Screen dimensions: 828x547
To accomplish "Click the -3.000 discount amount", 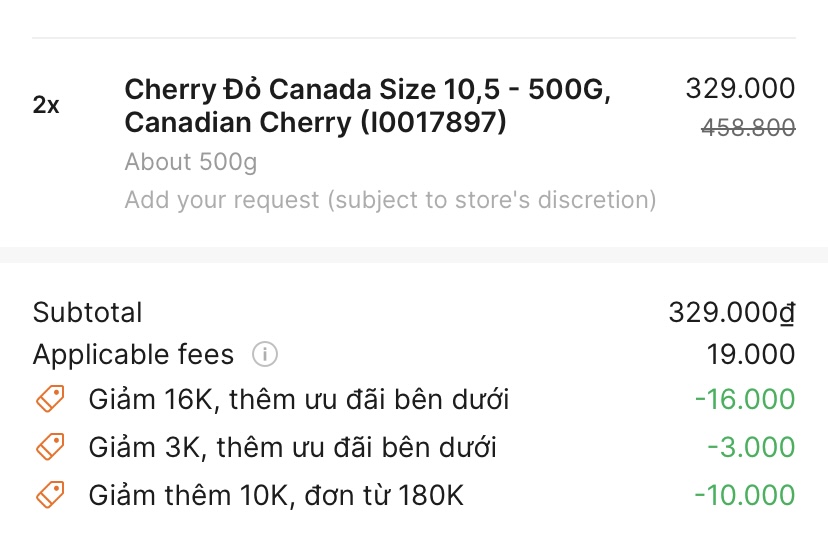I will point(750,447).
